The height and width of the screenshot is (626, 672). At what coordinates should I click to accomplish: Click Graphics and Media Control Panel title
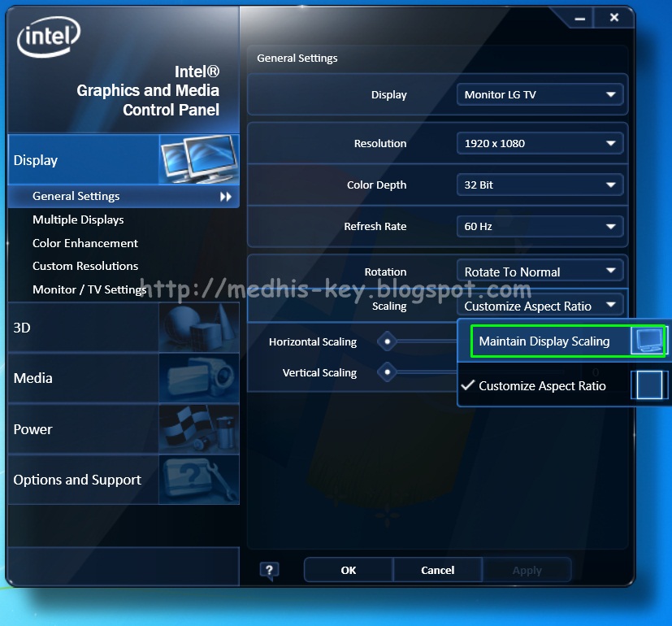tap(148, 91)
